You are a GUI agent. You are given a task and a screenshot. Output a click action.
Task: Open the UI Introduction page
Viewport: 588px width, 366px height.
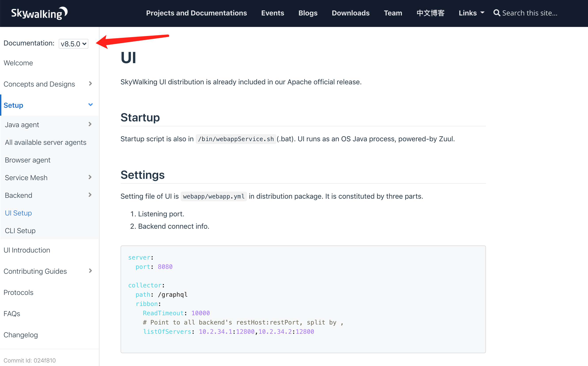[x=27, y=250]
